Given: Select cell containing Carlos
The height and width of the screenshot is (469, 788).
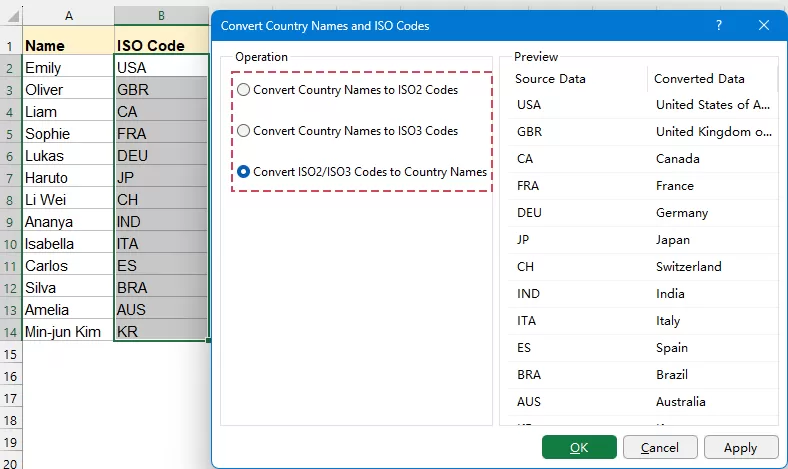Looking at the screenshot, I should point(68,265).
